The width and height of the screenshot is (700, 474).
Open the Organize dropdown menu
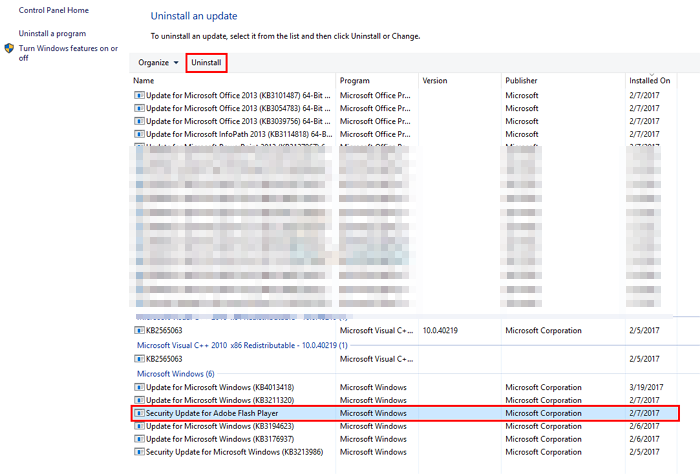(x=159, y=63)
